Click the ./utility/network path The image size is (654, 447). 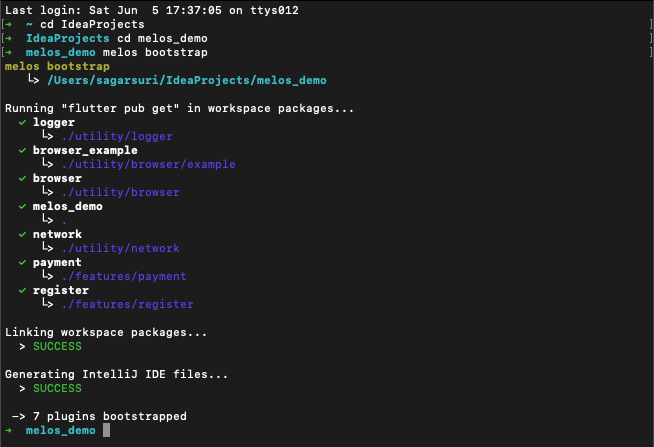121,249
